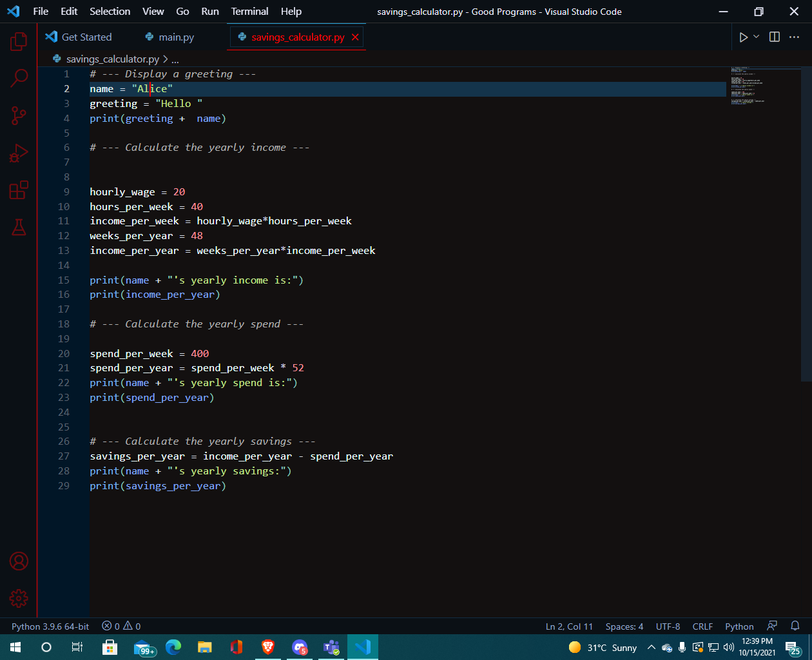Open the Help menu
The height and width of the screenshot is (660, 812).
pyautogui.click(x=291, y=11)
